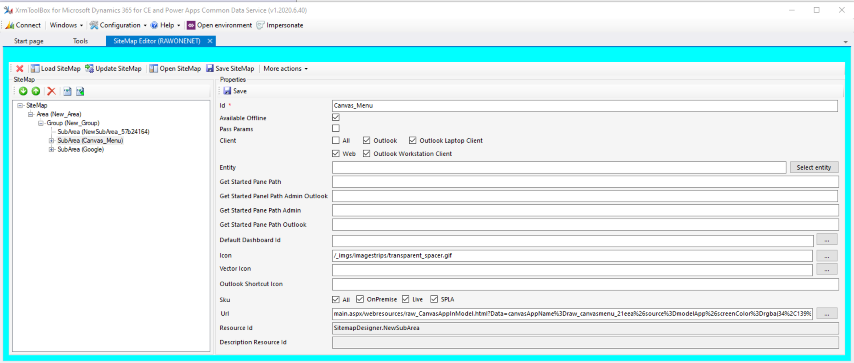Click the Id input field
Viewport: 854px width, 363px height.
pyautogui.click(x=584, y=106)
